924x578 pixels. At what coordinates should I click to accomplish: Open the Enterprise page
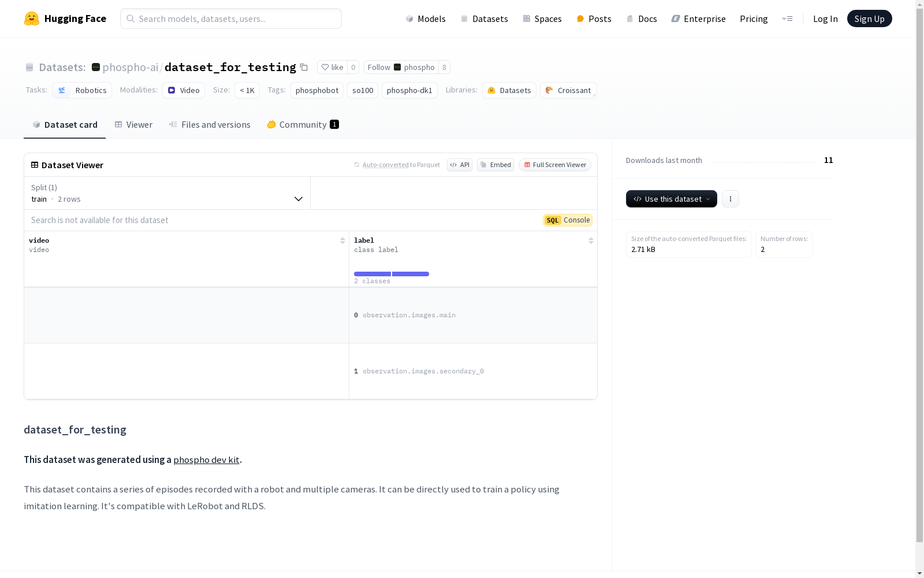point(698,18)
